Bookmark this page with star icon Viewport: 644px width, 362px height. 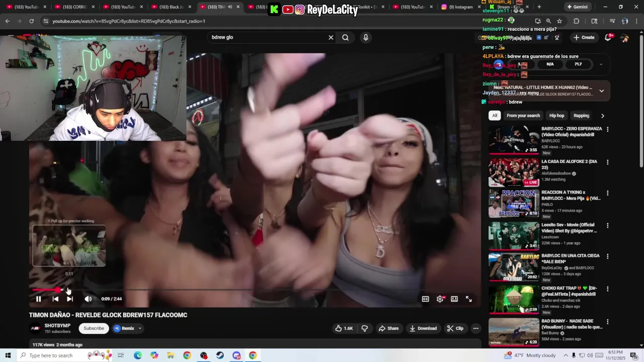(x=559, y=21)
